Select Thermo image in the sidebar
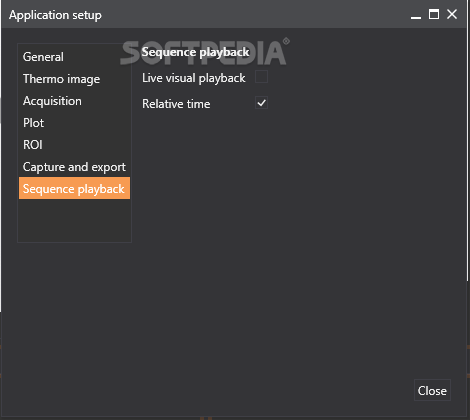The width and height of the screenshot is (470, 420). pos(74,79)
